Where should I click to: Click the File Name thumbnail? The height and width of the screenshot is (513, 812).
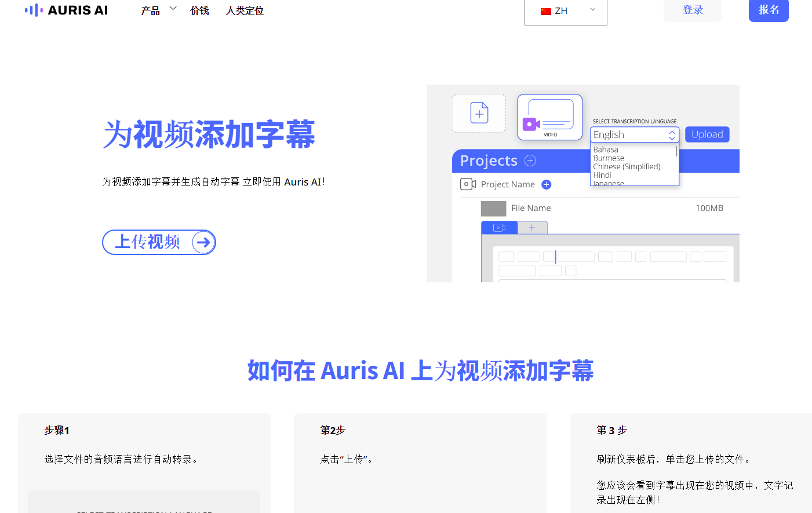493,209
